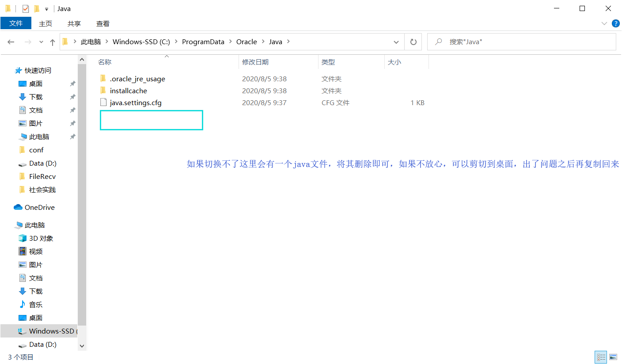
Task: Click the navigation pane scrollbar down arrow
Action: point(82,346)
